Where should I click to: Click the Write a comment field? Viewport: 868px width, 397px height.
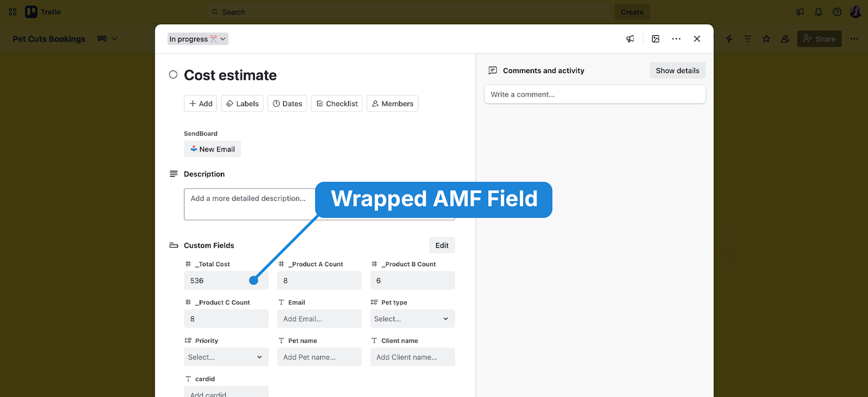(595, 94)
